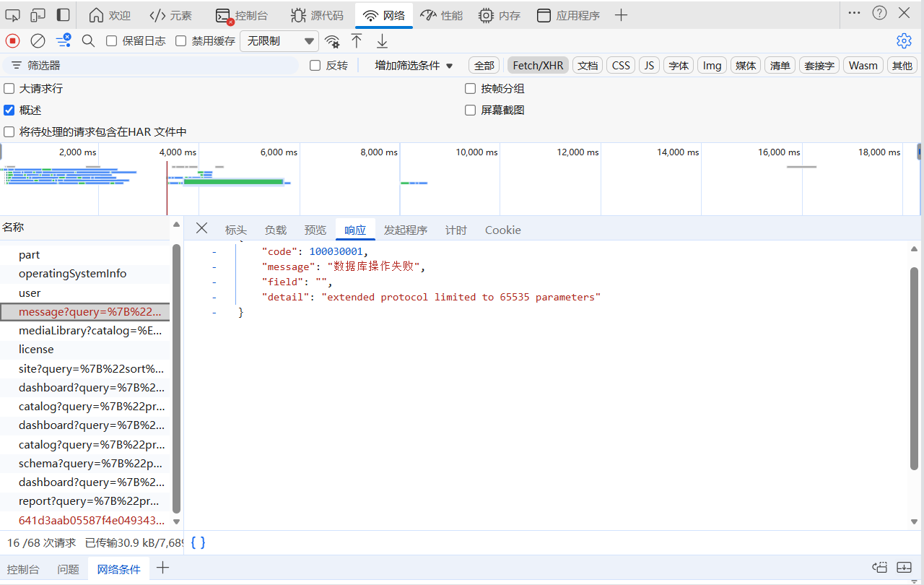Image resolution: width=924 pixels, height=585 pixels.
Task: Filter requests by 文档
Action: 587,65
